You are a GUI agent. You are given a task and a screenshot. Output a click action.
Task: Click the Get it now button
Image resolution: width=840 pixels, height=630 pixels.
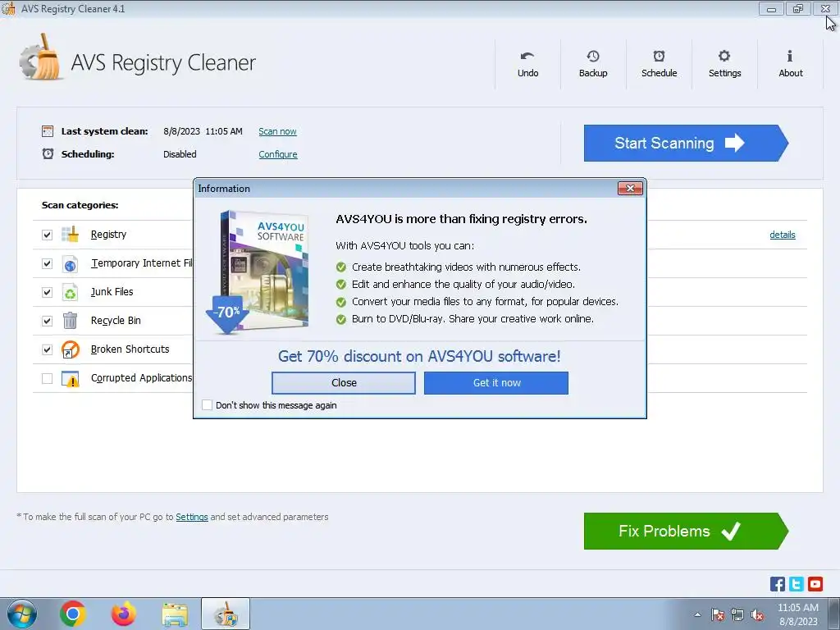click(496, 383)
